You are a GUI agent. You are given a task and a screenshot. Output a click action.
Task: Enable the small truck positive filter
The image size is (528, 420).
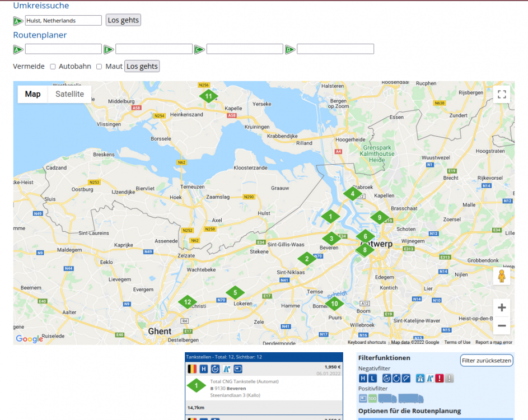coord(387,399)
